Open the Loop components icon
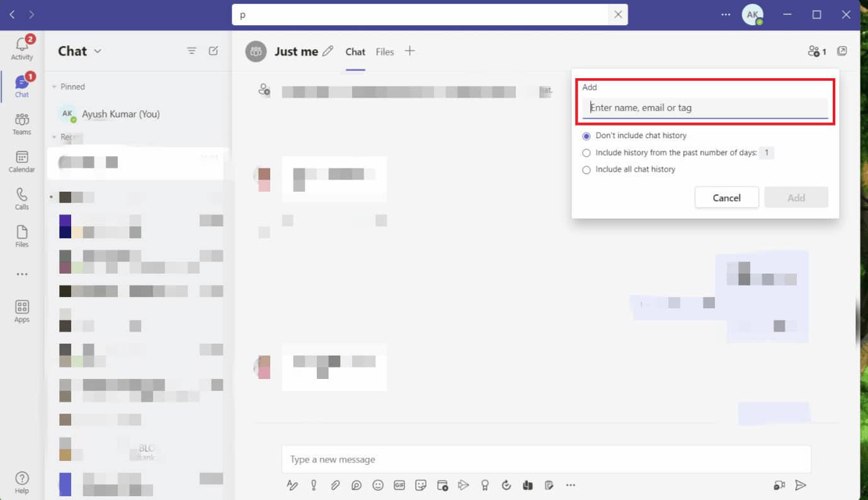Viewport: 868px width, 500px height. [x=357, y=485]
